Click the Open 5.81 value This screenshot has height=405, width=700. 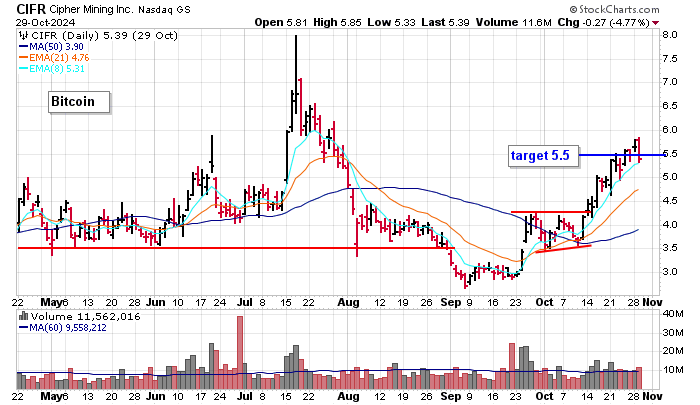[x=281, y=22]
